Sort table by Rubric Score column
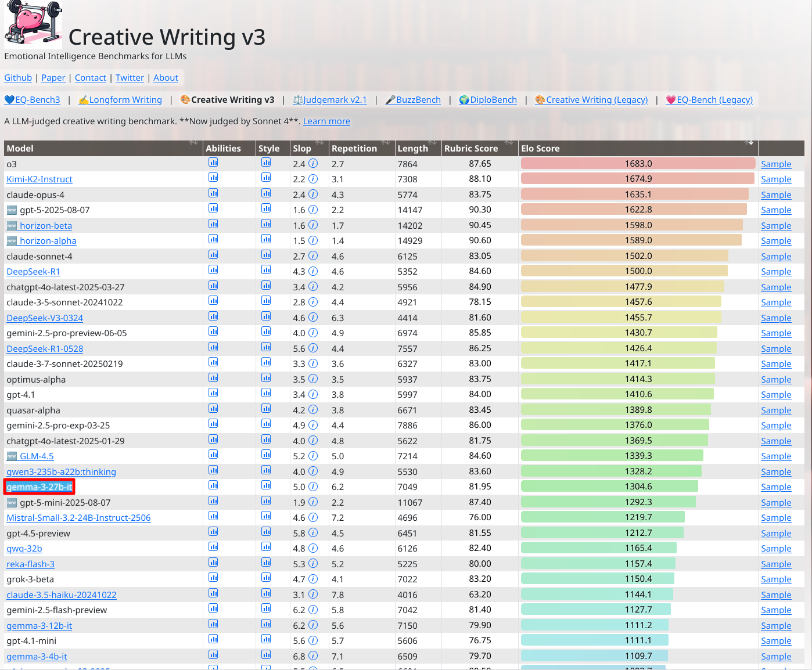The image size is (812, 670). (x=480, y=148)
